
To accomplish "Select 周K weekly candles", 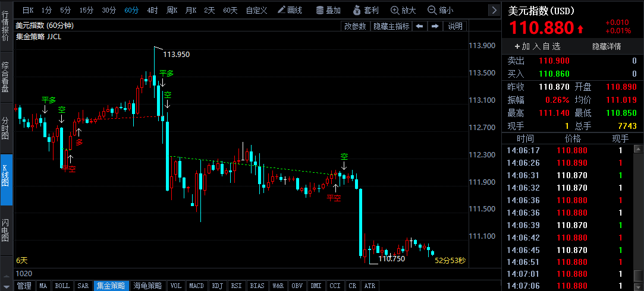I will pos(172,10).
